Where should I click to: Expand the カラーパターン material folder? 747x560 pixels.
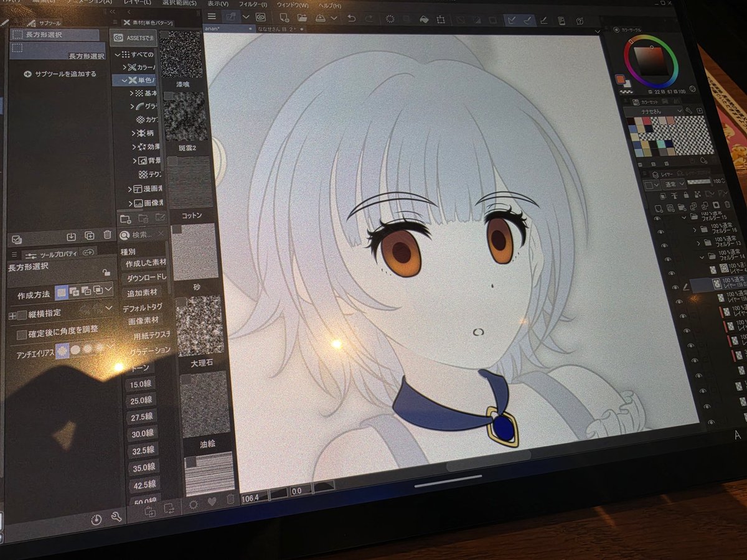tap(125, 67)
